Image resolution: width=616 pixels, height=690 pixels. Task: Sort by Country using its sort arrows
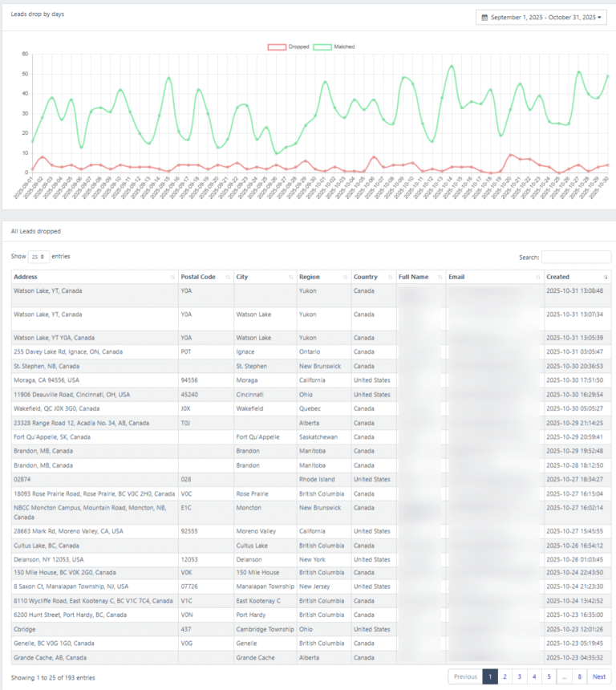[391, 277]
